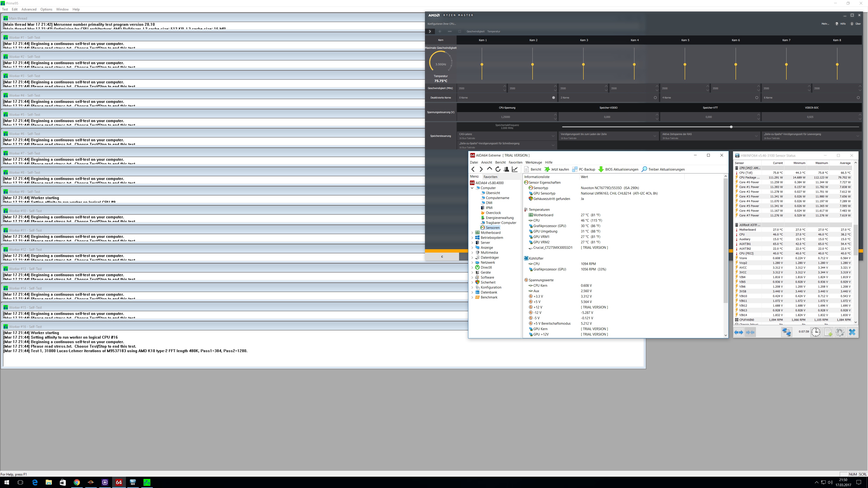Collapse the Computer tree node
This screenshot has width=868, height=488.
pyautogui.click(x=472, y=188)
